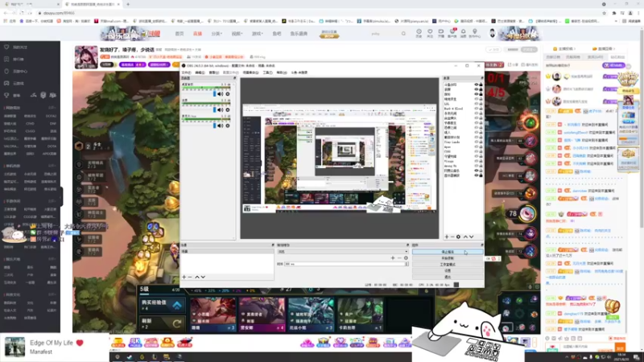Click second mixer channel blue volume handle
The width and height of the screenshot is (644, 362).
click(x=214, y=110)
